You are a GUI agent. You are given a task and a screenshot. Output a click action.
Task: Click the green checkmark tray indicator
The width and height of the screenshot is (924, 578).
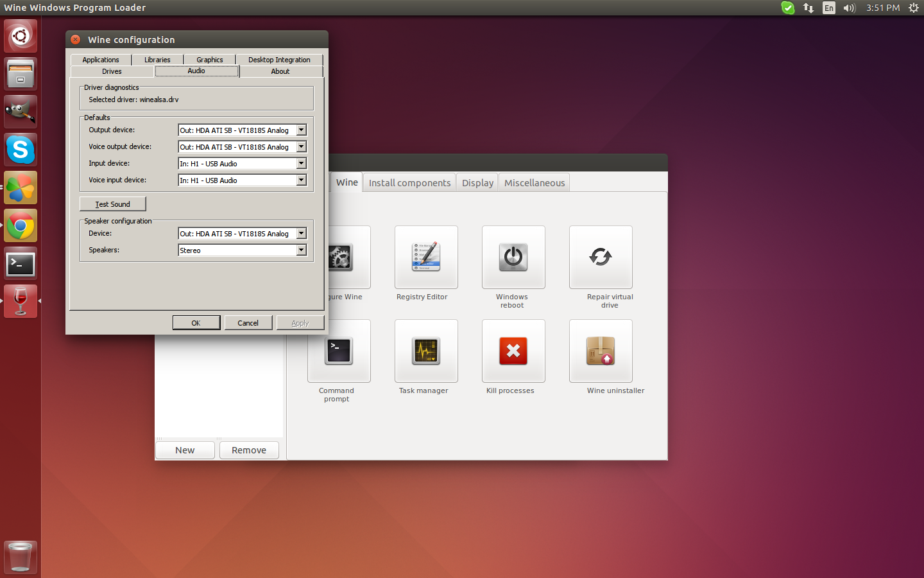[788, 8]
